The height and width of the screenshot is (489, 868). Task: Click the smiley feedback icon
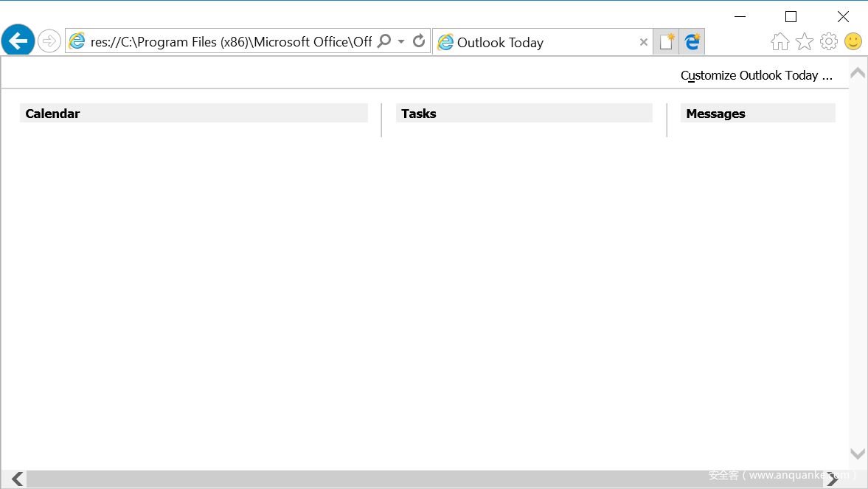tap(853, 41)
